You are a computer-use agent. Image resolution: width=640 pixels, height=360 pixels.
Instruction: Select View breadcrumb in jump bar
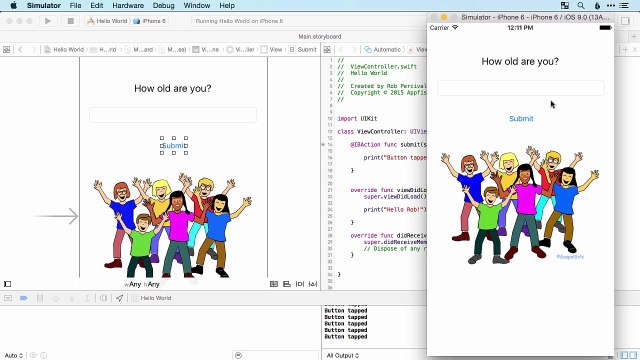point(272,49)
